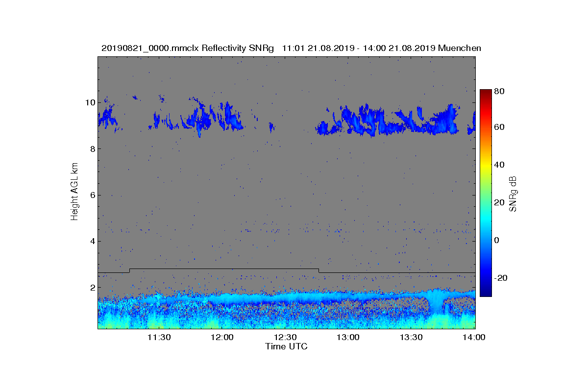Image resolution: width=588 pixels, height=392 pixels.
Task: Click the 13:00 time tick label
Action: (348, 337)
